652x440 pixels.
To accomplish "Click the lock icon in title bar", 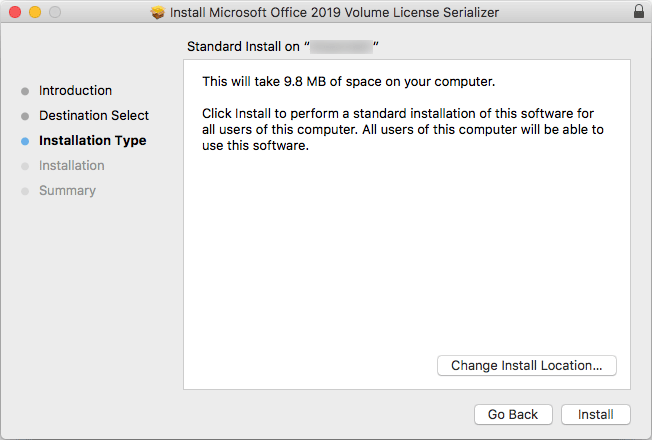I will (639, 12).
